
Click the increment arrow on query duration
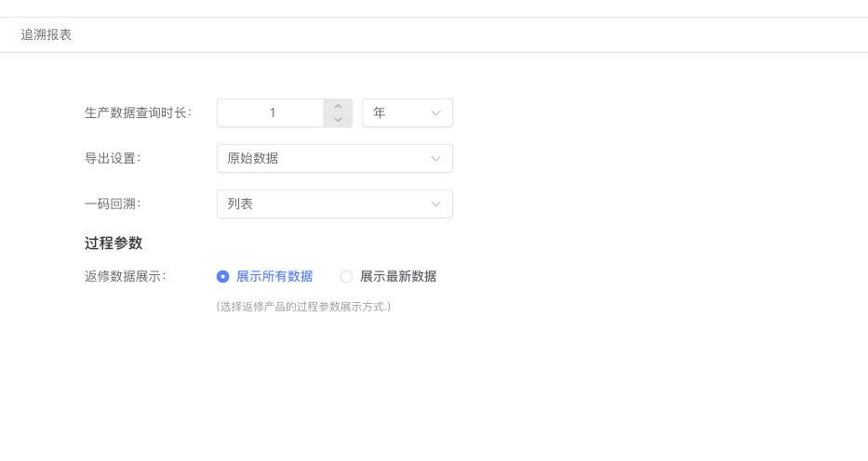pos(338,106)
